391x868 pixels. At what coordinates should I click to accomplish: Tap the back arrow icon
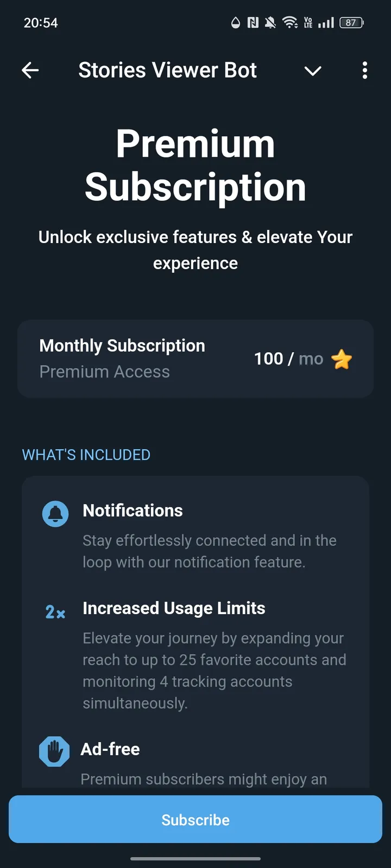tap(30, 70)
